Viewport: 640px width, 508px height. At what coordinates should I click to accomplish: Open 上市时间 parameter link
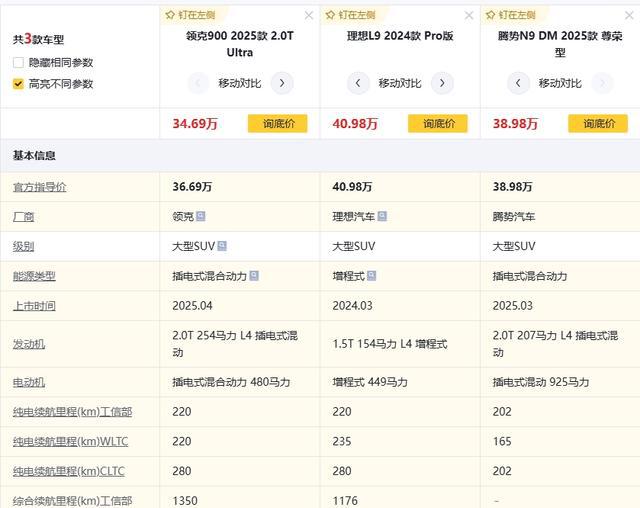(x=34, y=306)
